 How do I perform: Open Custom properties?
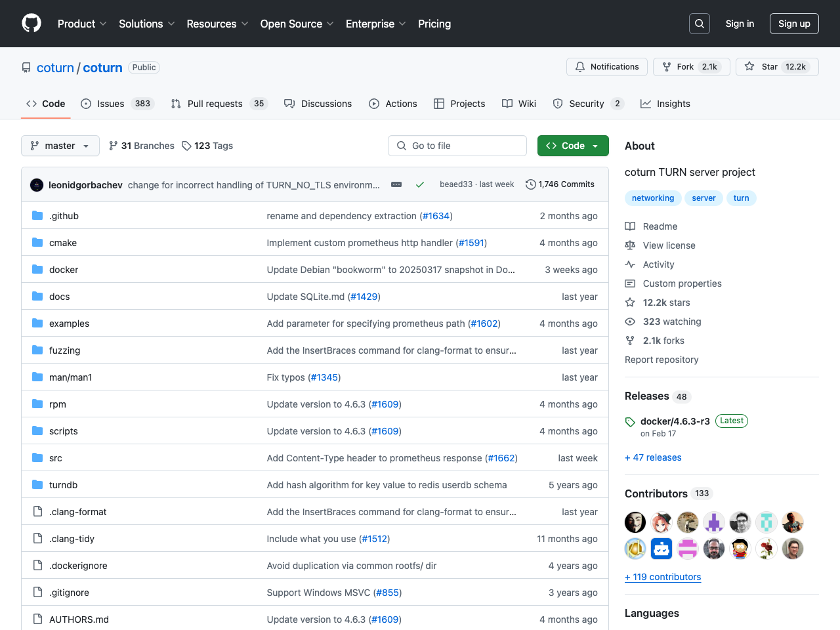click(673, 283)
